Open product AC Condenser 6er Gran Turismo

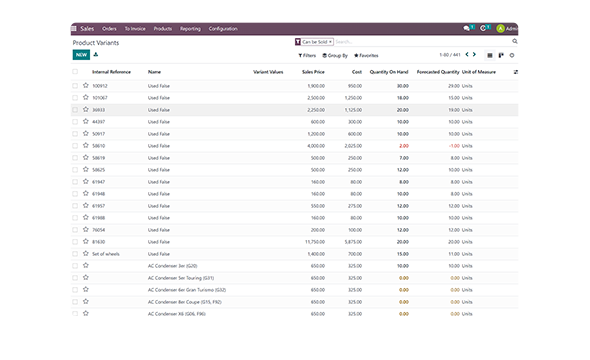pos(187,290)
